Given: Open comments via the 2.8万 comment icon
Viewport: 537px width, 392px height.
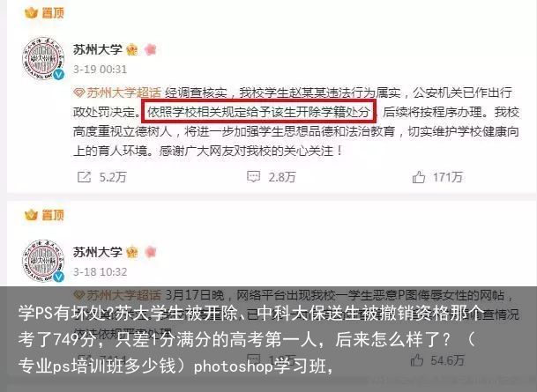Looking at the screenshot, I should tap(253, 177).
